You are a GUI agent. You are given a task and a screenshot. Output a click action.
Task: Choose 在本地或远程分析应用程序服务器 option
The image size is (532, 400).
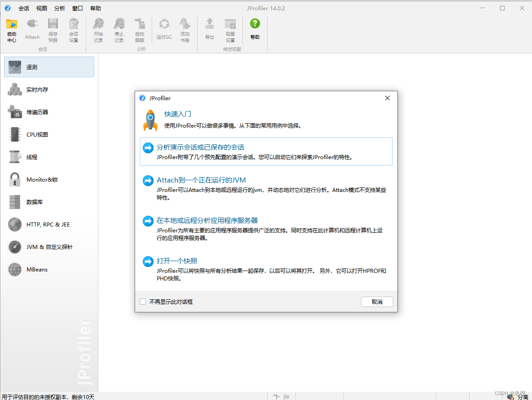click(x=266, y=228)
